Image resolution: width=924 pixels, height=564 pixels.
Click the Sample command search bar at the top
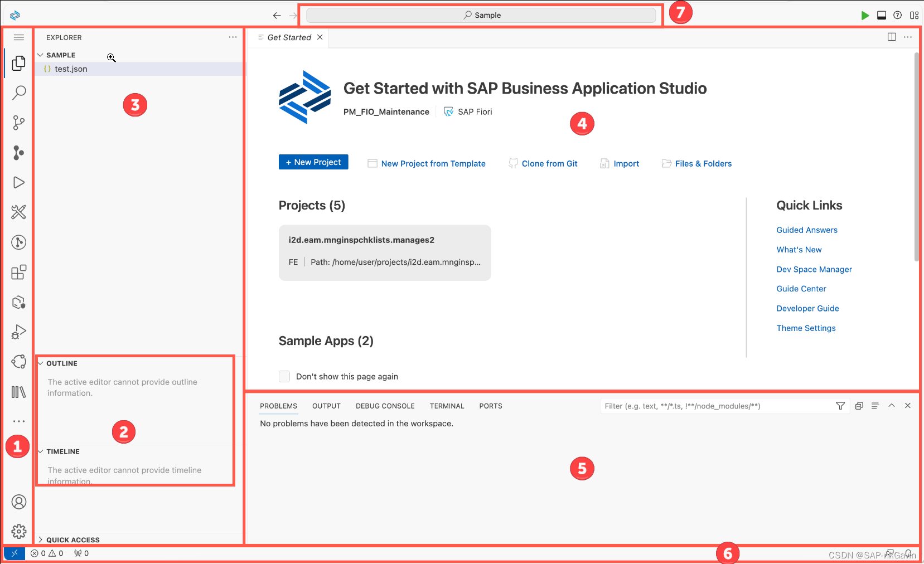coord(481,15)
